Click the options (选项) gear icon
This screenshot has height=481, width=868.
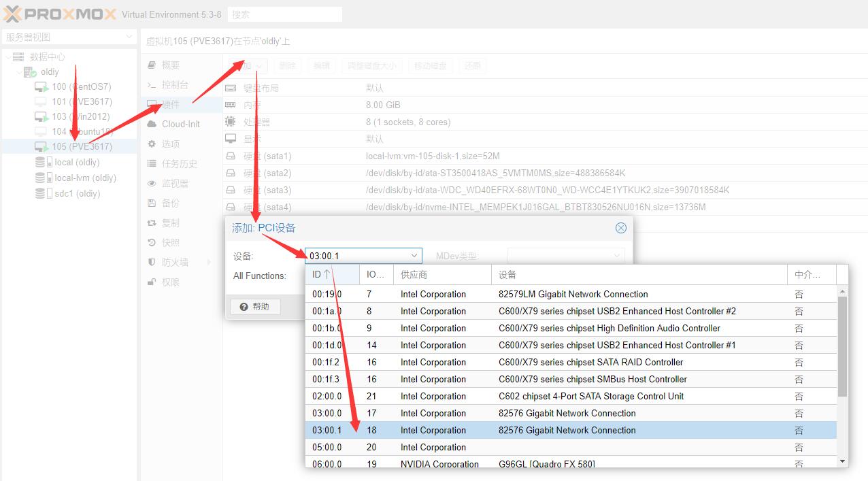coord(152,144)
